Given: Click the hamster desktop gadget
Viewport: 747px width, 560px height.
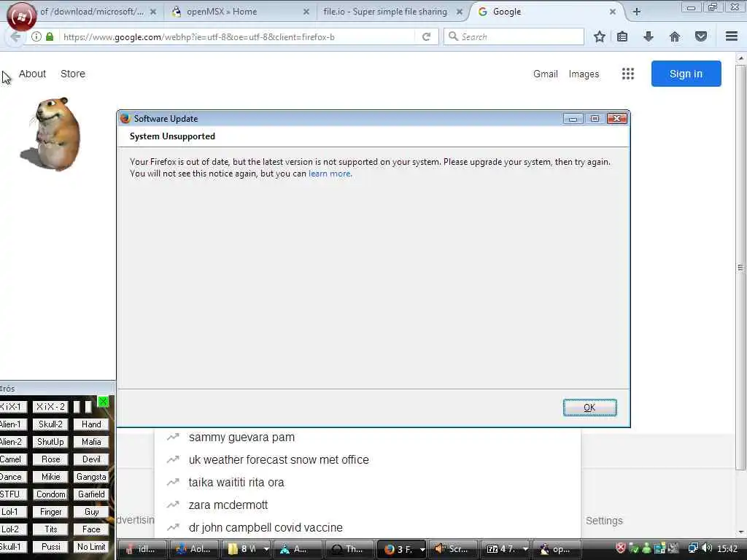Looking at the screenshot, I should pos(52,133).
